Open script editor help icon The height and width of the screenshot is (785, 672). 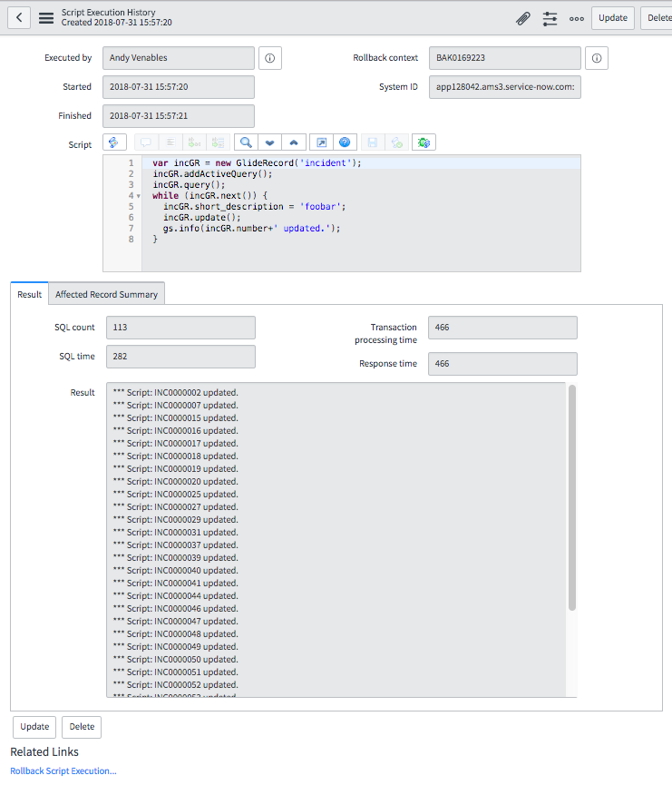point(345,142)
